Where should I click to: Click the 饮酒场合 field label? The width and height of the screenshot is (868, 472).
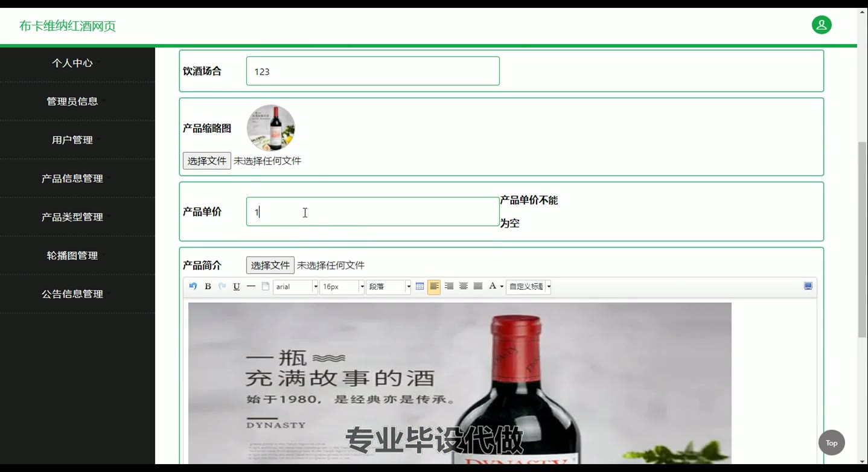[202, 71]
